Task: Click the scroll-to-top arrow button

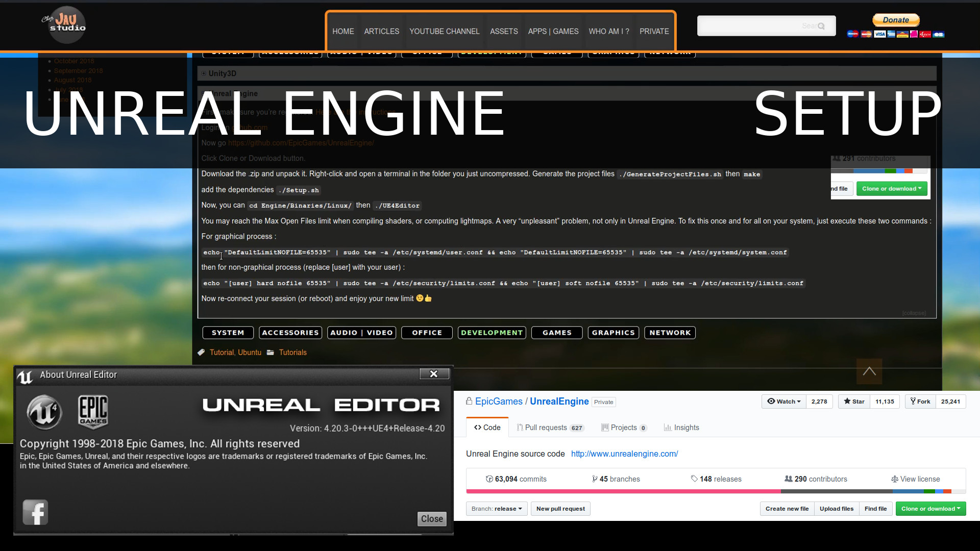Action: (869, 371)
